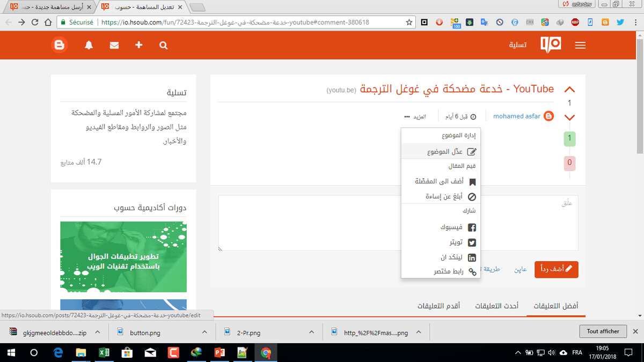Toggle the 'المزيد' more options dropdown
The width and height of the screenshot is (644, 362).
coord(414,116)
